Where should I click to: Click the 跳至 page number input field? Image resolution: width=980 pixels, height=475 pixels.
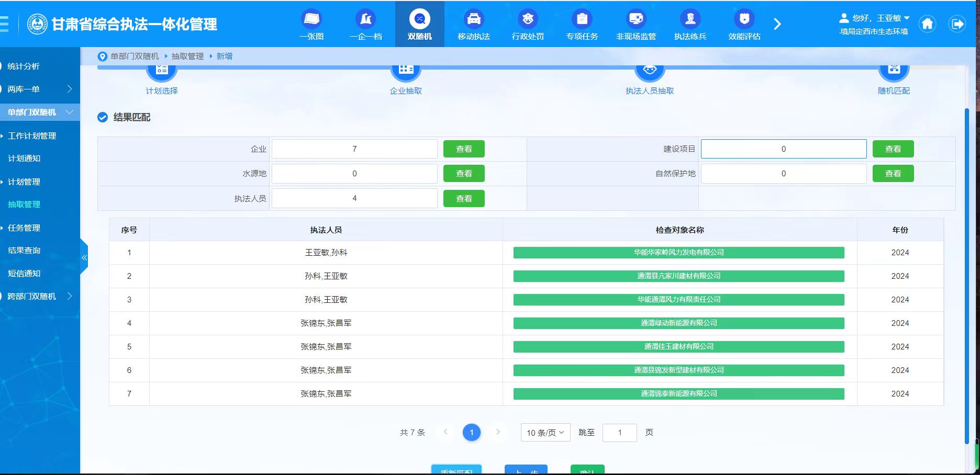[619, 433]
